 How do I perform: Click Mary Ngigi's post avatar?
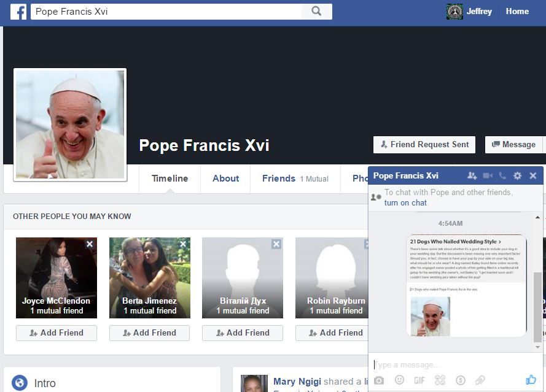pyautogui.click(x=254, y=383)
